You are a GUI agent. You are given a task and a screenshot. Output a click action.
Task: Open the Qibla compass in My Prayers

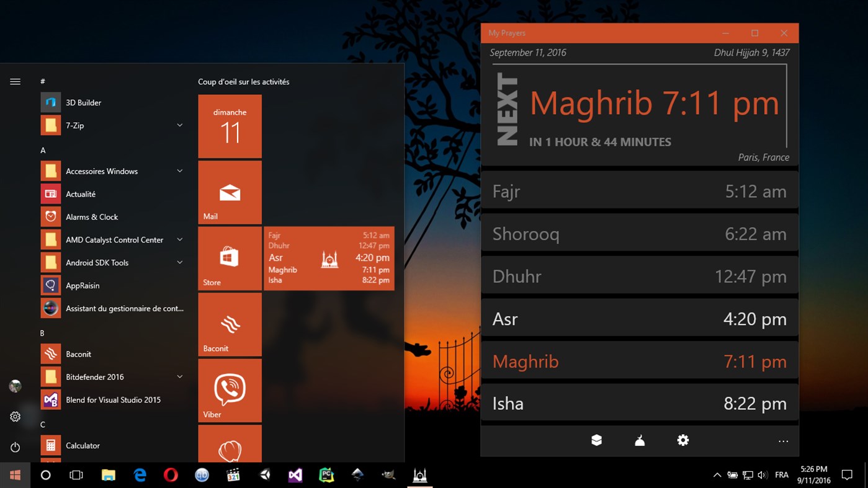[596, 440]
